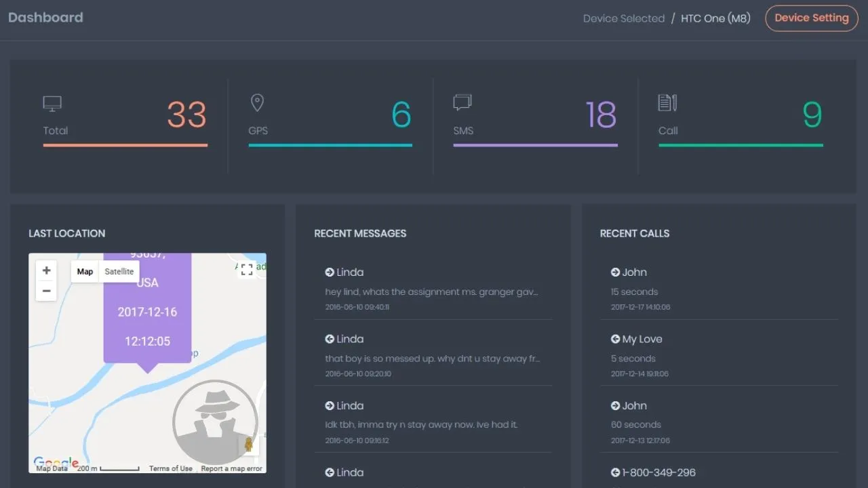Click the monitor icon above Total
The width and height of the screenshot is (868, 488).
52,104
